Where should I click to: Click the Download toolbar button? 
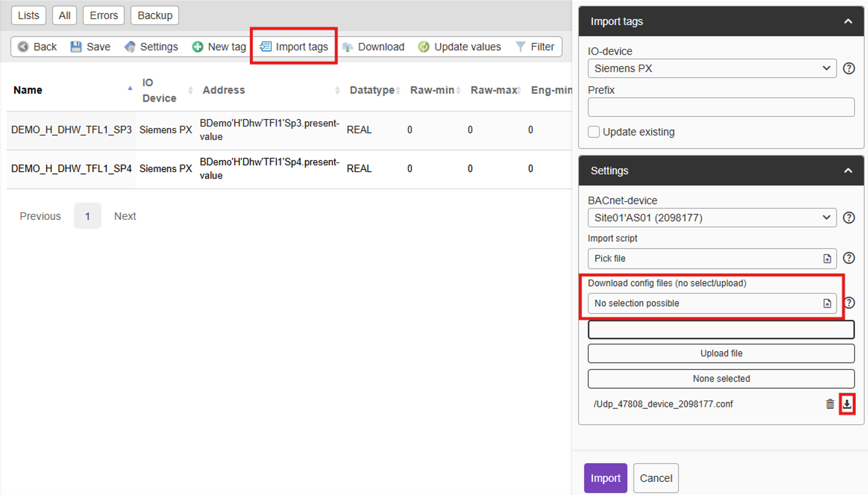[x=373, y=47]
